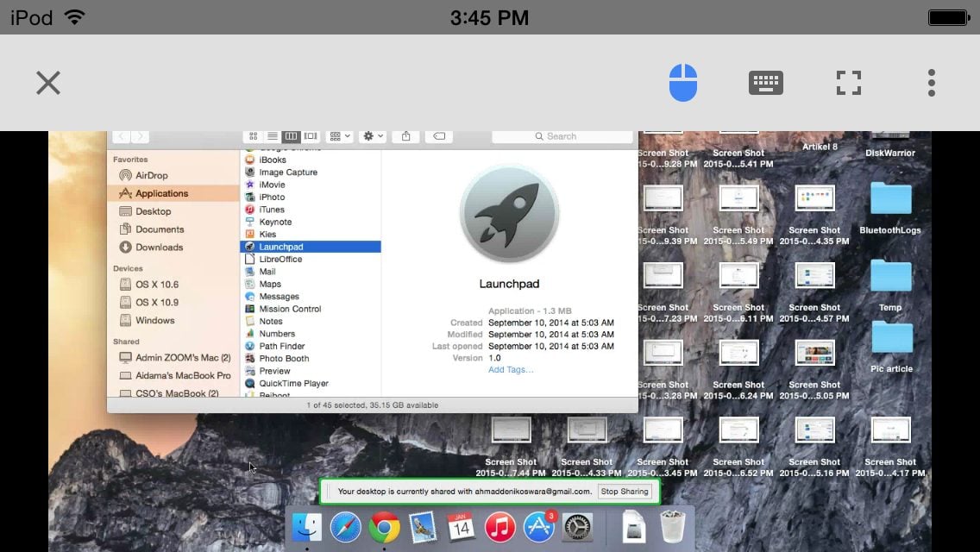Open the three-dot overflow menu
This screenshot has height=552, width=980.
coord(931,83)
